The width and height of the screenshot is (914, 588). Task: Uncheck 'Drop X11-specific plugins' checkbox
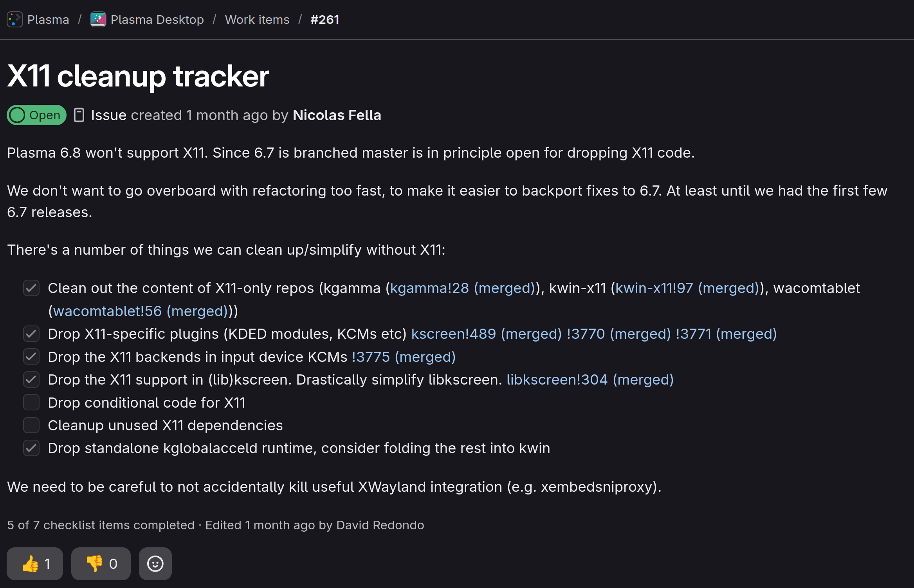coord(31,334)
